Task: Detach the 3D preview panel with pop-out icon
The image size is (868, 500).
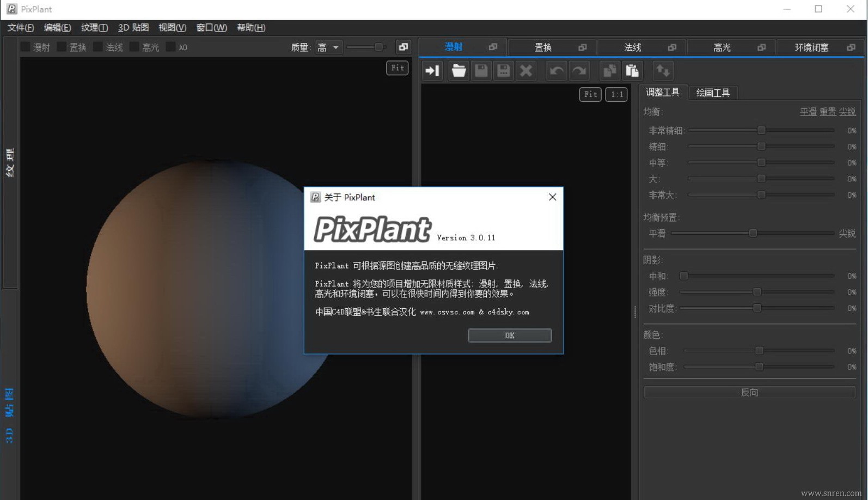Action: coord(403,47)
